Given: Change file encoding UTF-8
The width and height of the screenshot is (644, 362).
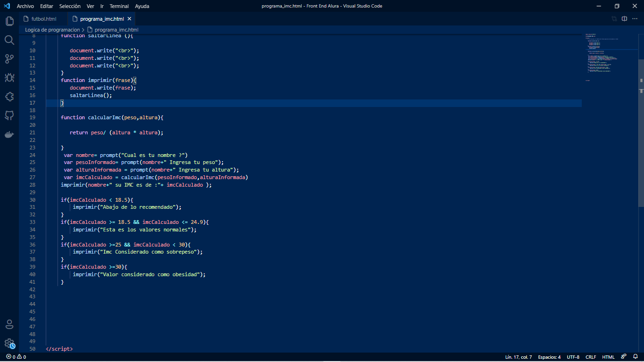Looking at the screenshot, I should 573,357.
